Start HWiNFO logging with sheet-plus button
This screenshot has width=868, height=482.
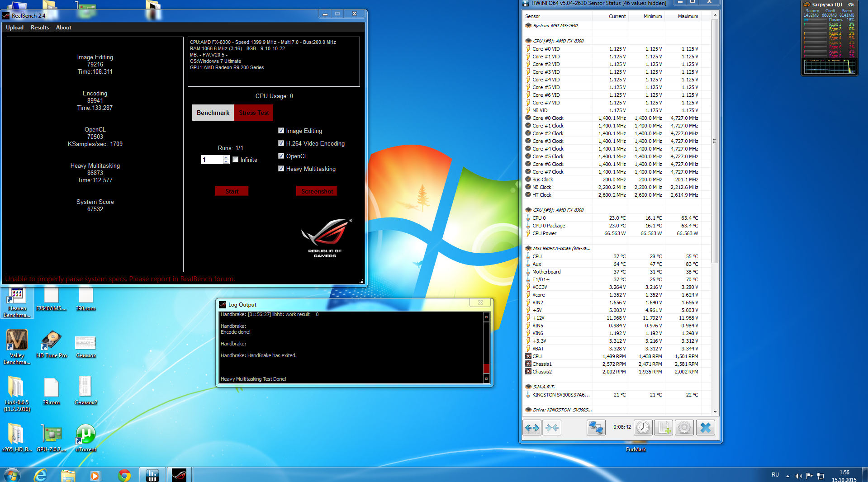[x=664, y=427]
